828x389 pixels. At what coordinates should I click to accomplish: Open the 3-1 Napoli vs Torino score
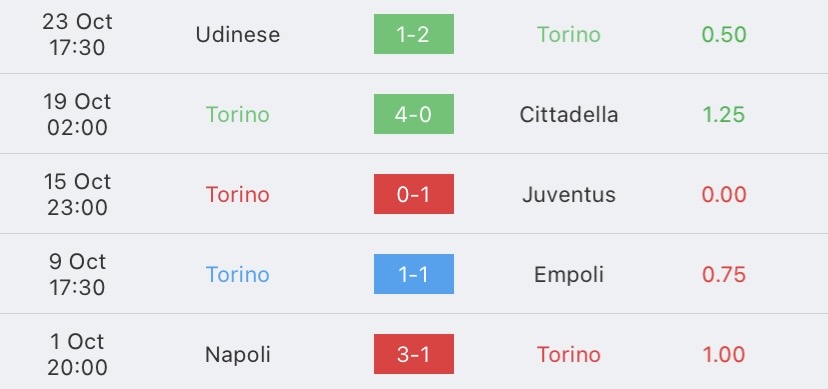(413, 354)
